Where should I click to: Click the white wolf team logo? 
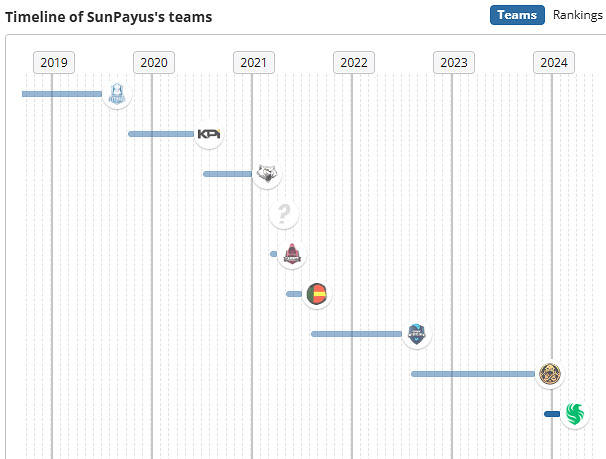(266, 174)
